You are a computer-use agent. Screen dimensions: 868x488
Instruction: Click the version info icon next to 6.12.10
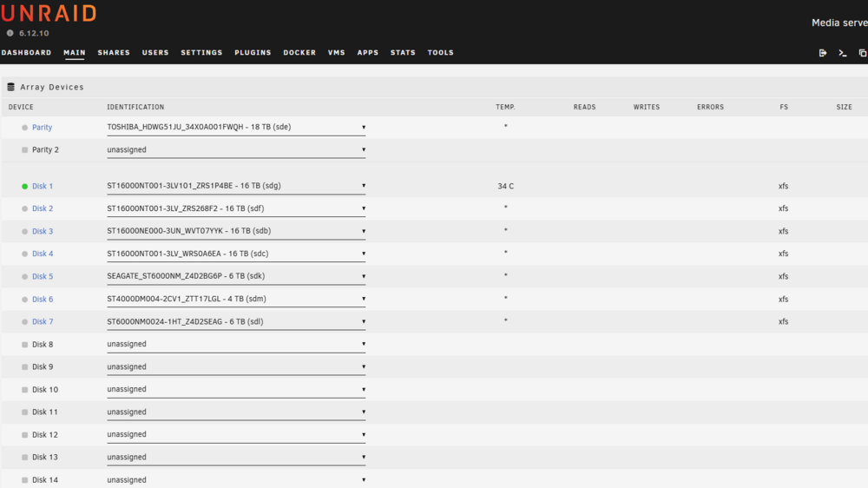click(x=10, y=33)
